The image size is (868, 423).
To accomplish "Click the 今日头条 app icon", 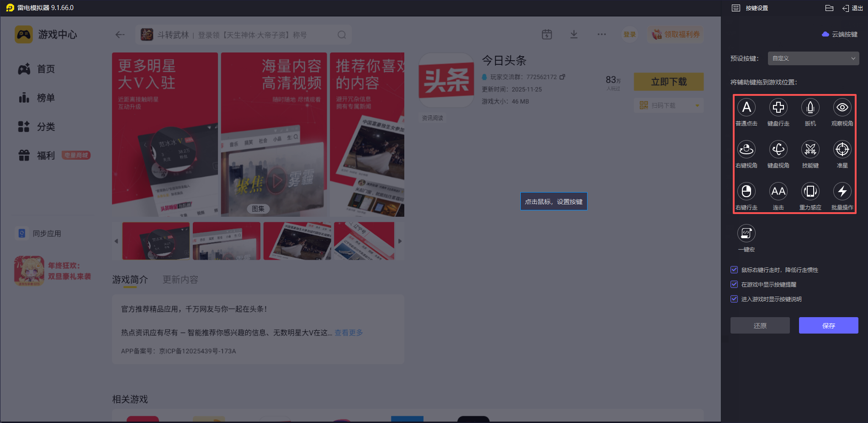I will coord(446,80).
